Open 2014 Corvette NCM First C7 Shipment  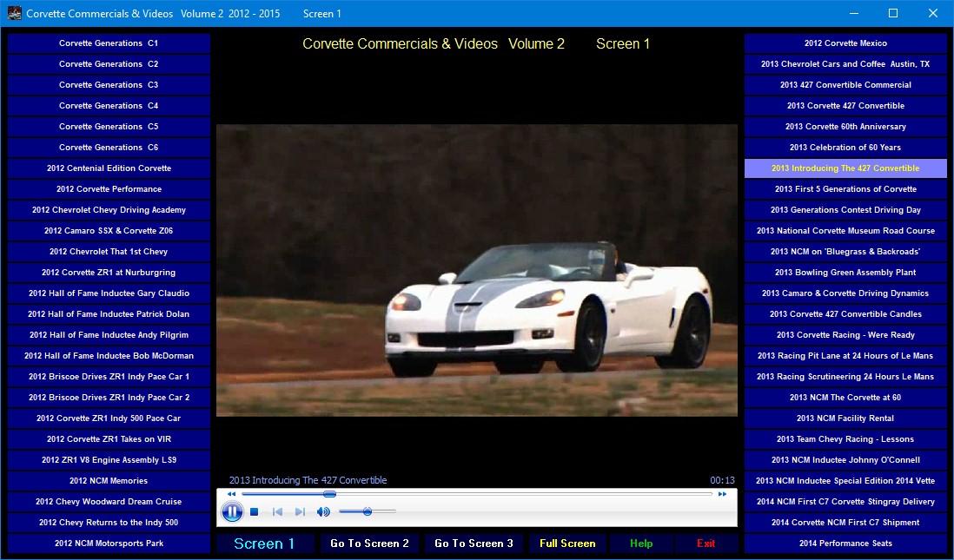click(845, 523)
